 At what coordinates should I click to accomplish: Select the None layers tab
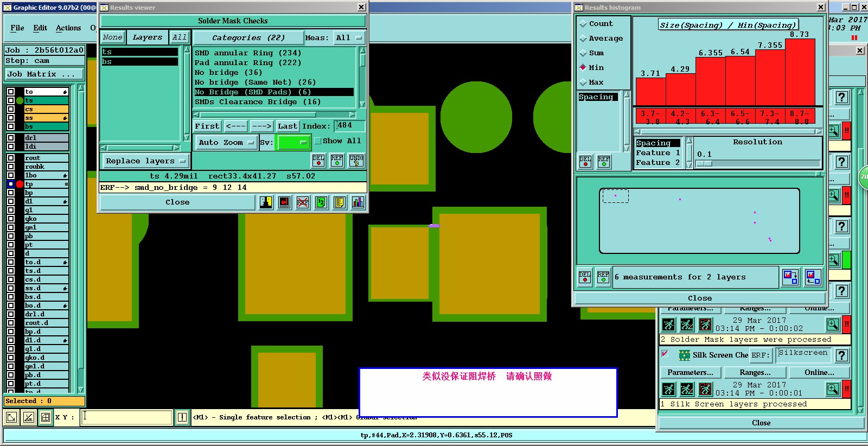coord(113,37)
